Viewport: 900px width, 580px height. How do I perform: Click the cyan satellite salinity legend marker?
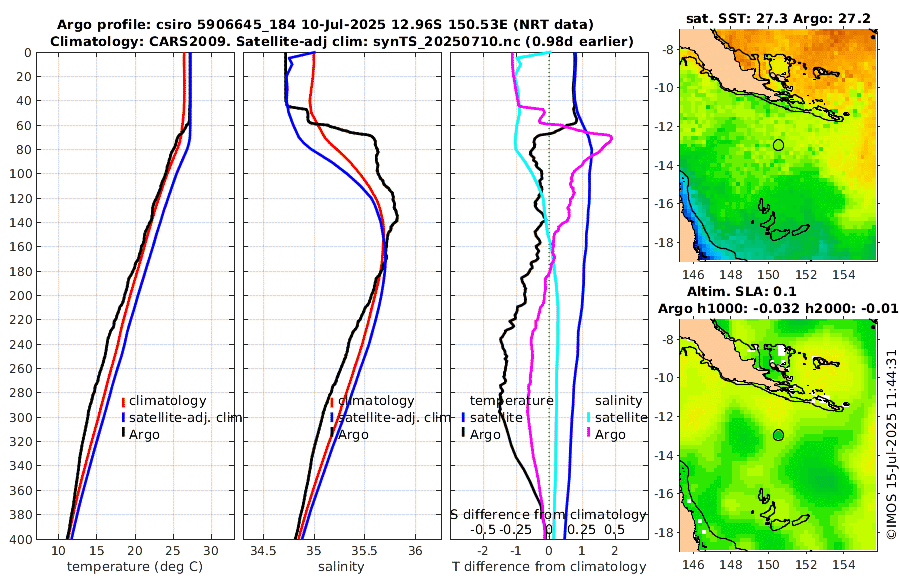(589, 417)
